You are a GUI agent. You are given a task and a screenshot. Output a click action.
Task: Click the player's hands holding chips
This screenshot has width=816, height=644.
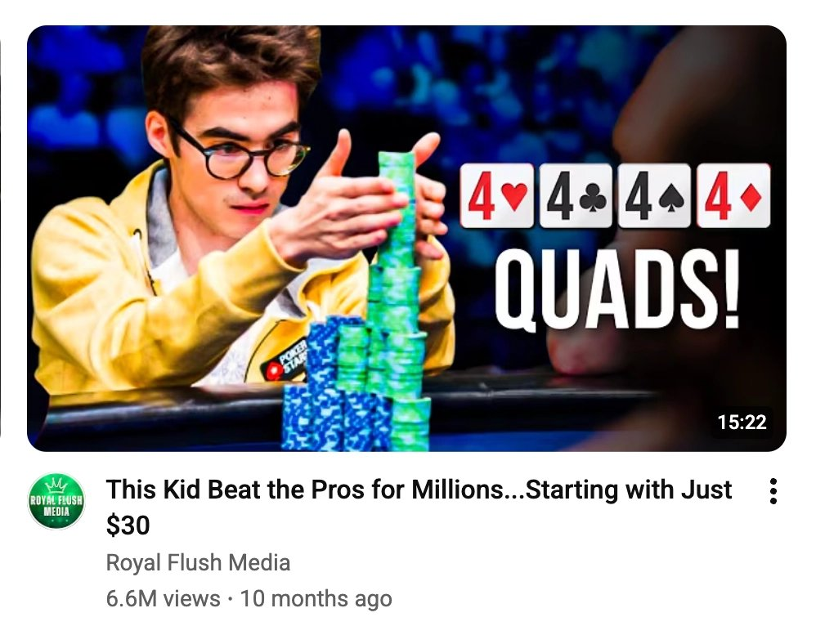359,203
